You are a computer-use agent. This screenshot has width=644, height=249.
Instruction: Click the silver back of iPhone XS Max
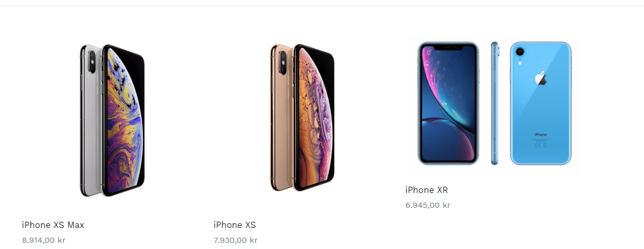coord(90,119)
